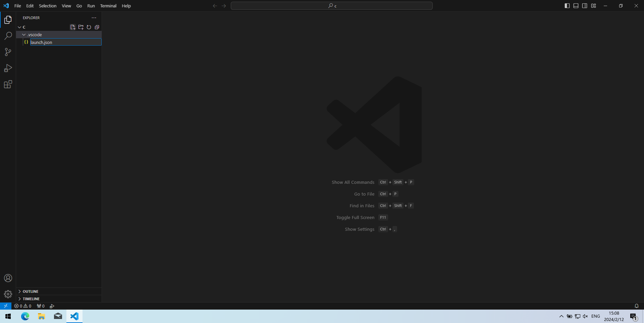
Task: Open Windows action center notifications
Action: pos(634,316)
